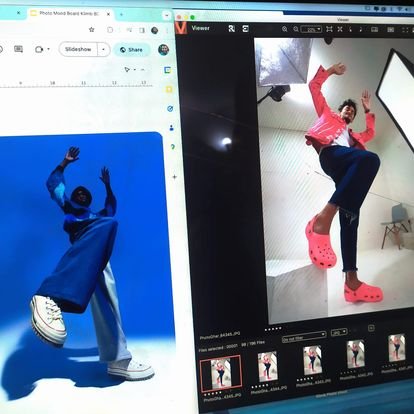Open the browser three-dot menu

tap(167, 30)
